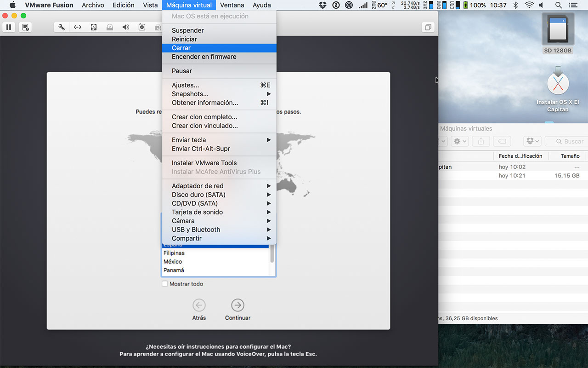Click the battery status menu bar icon
Image resolution: width=588 pixels, height=368 pixels.
(465, 5)
